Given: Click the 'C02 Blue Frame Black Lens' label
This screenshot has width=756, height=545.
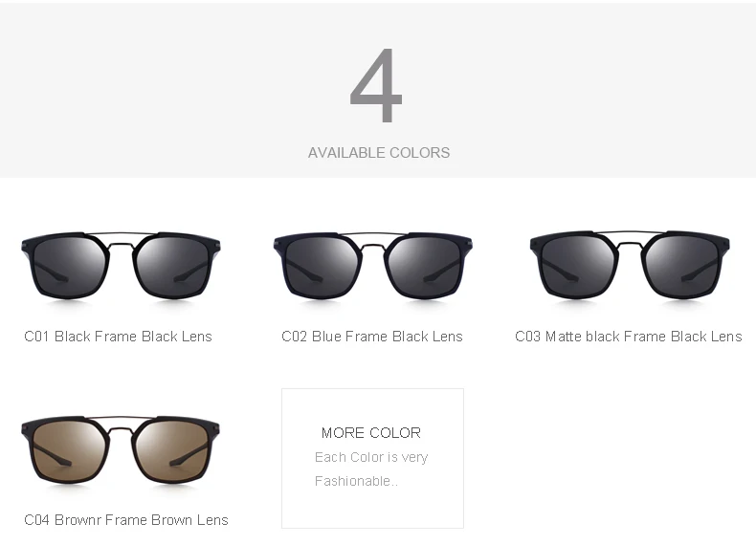Looking at the screenshot, I should pos(372,337).
